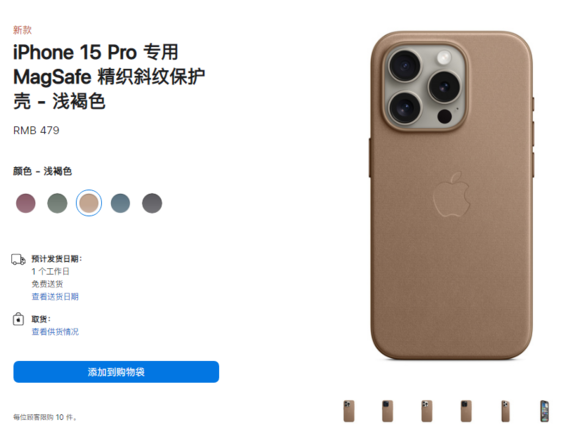
Task: Show the angled side-view thumbnail
Action: [505, 411]
